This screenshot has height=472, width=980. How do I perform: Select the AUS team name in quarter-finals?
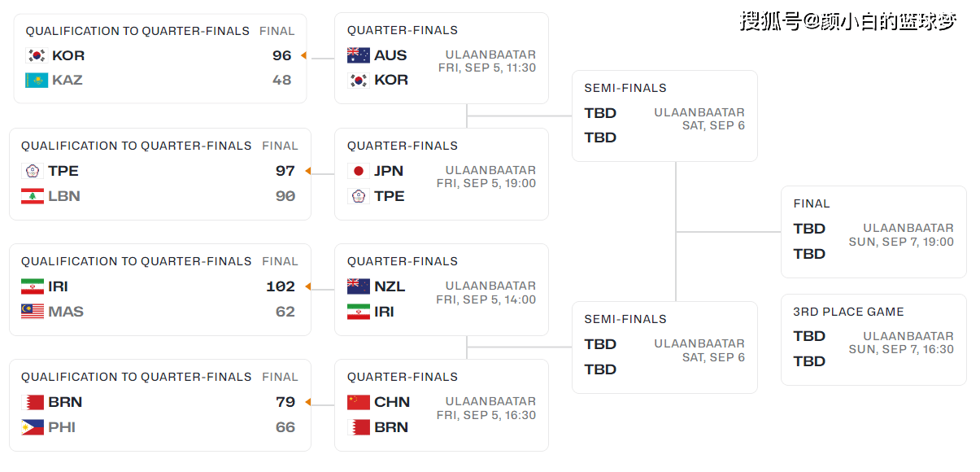click(x=390, y=55)
